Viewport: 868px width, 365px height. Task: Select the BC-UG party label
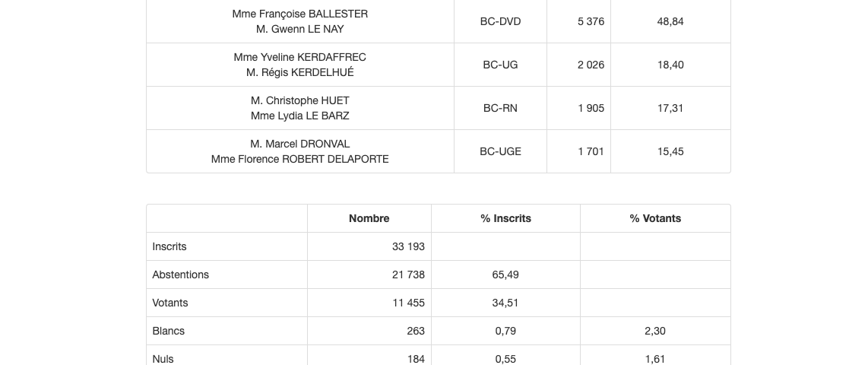coord(500,65)
